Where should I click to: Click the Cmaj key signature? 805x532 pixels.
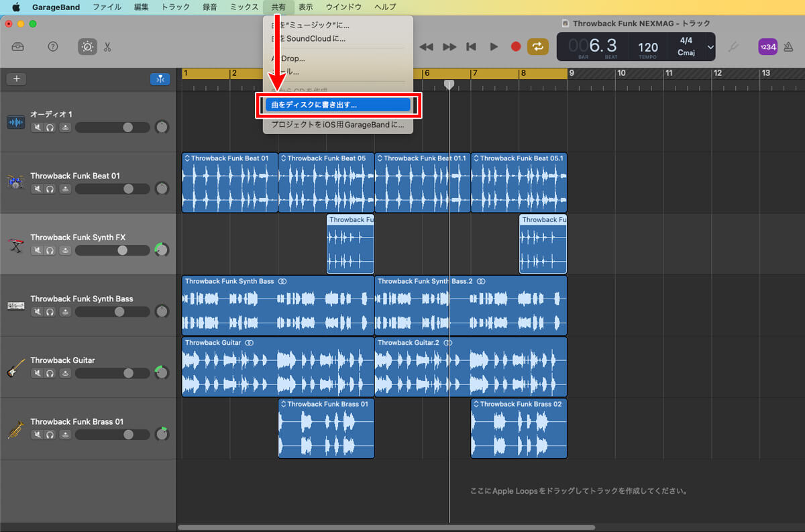686,52
